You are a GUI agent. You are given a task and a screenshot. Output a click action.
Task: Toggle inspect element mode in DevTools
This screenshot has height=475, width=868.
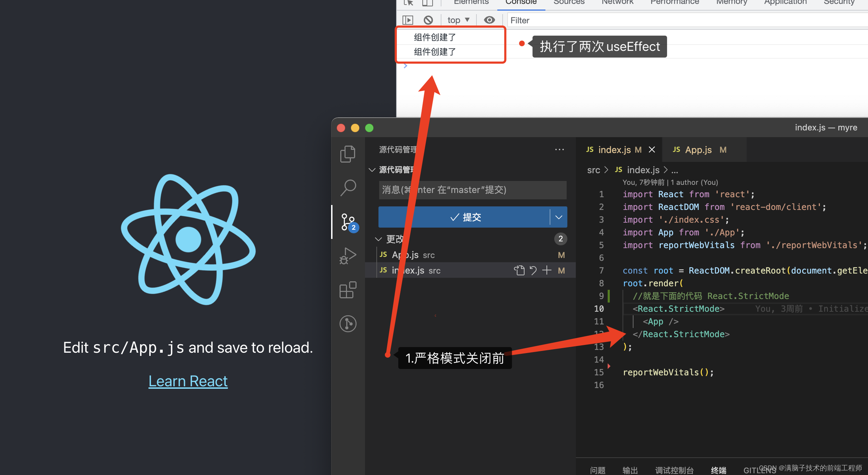[408, 3]
